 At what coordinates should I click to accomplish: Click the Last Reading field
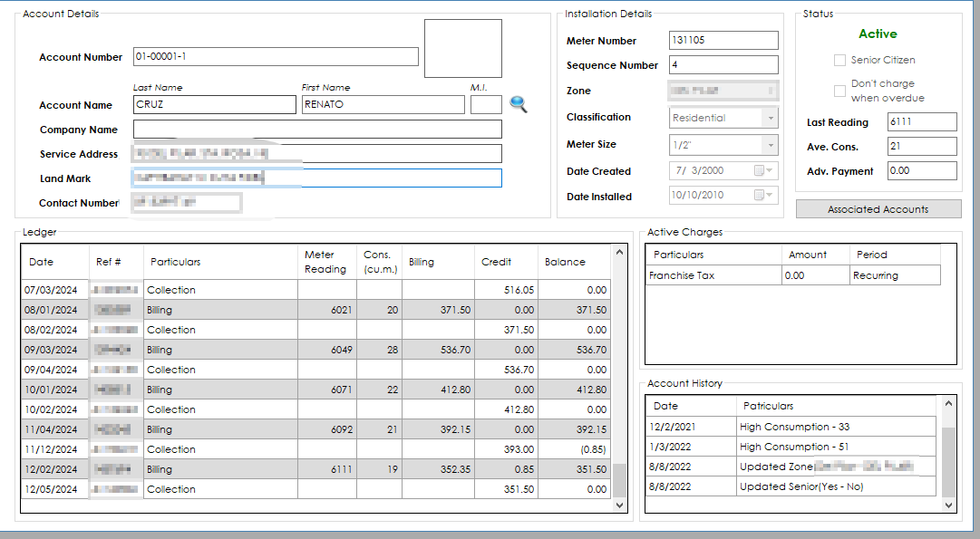click(x=921, y=122)
